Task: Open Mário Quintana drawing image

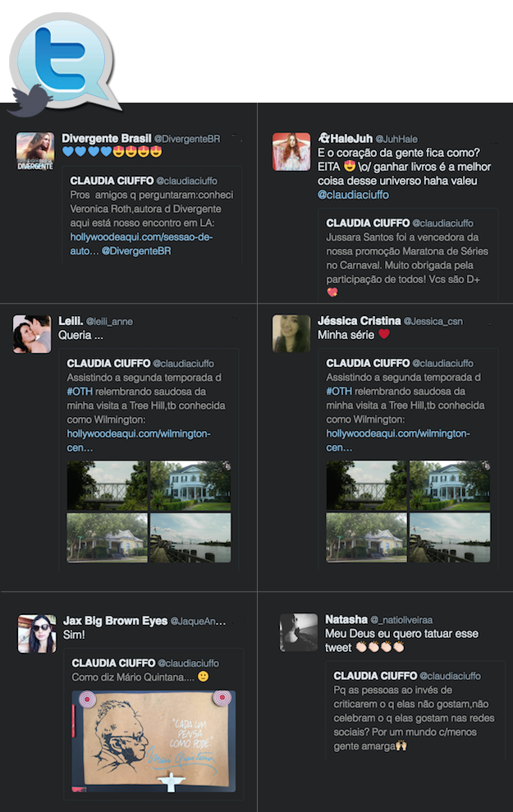Action: (x=153, y=741)
